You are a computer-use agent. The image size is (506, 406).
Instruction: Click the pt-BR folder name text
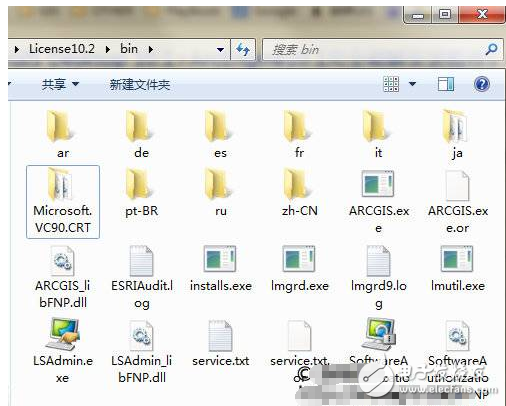pos(142,211)
